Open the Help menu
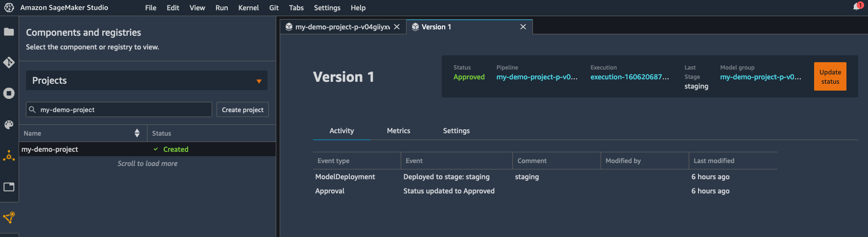Viewport: 868px width, 237px height. coord(358,8)
